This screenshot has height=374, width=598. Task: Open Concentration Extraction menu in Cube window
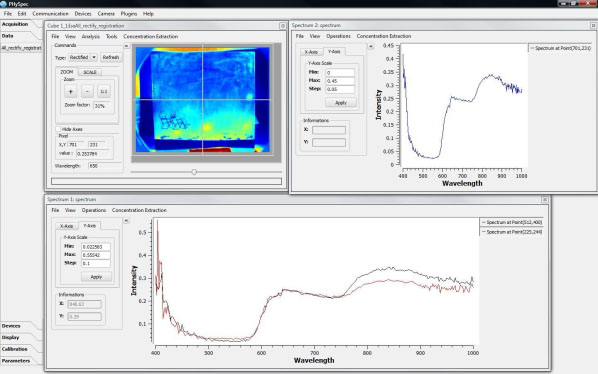[x=151, y=37]
